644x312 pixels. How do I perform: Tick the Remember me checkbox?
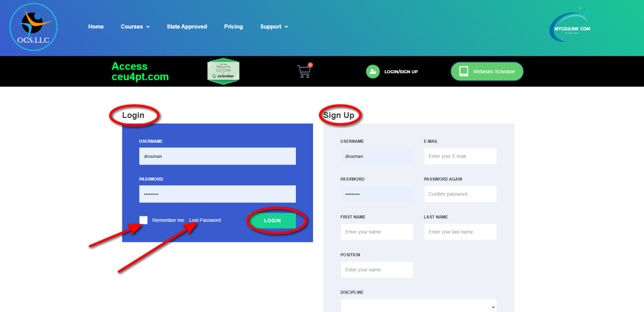pyautogui.click(x=144, y=220)
